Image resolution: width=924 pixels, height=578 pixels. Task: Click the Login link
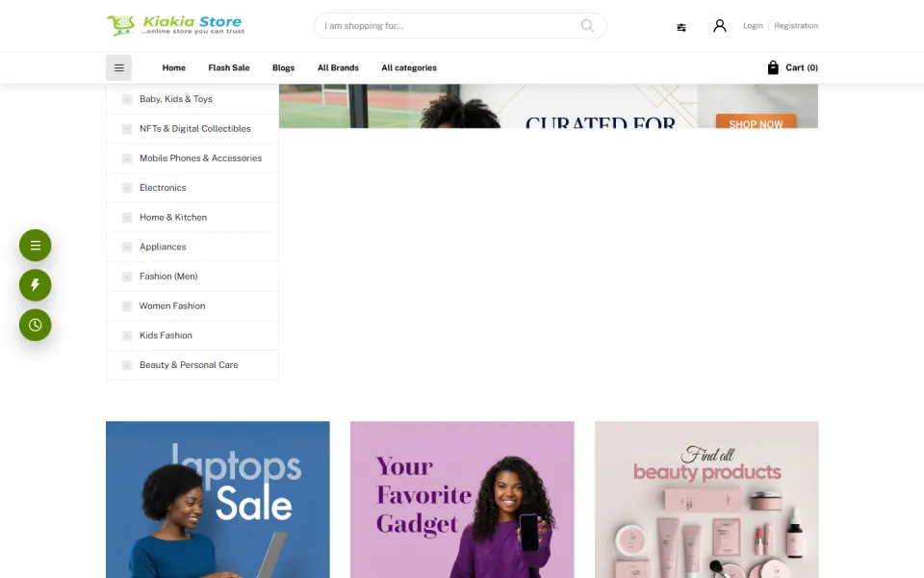753,25
